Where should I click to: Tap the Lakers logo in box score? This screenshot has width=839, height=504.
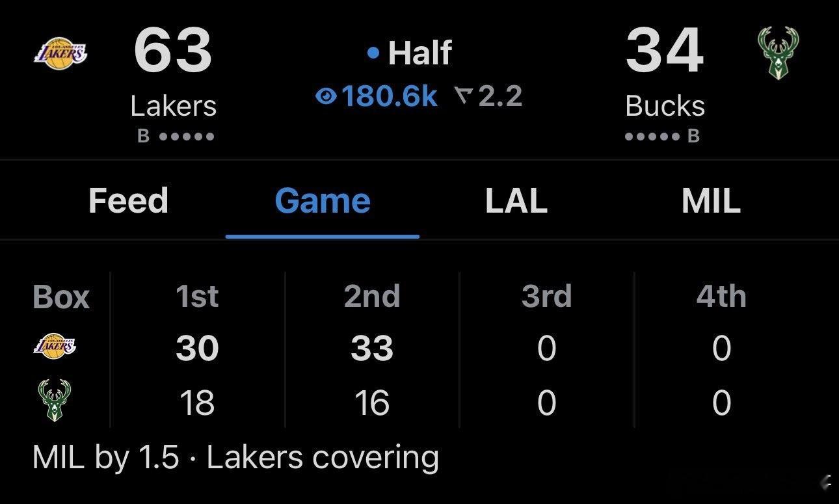pos(55,347)
